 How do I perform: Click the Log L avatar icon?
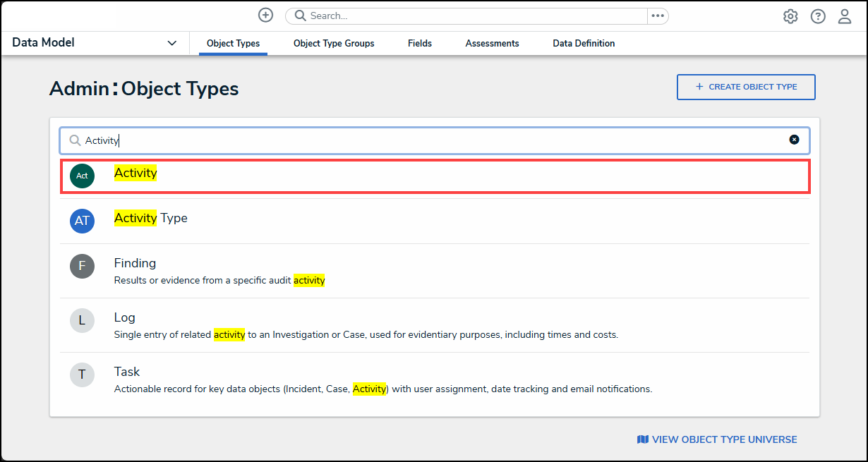coord(82,320)
